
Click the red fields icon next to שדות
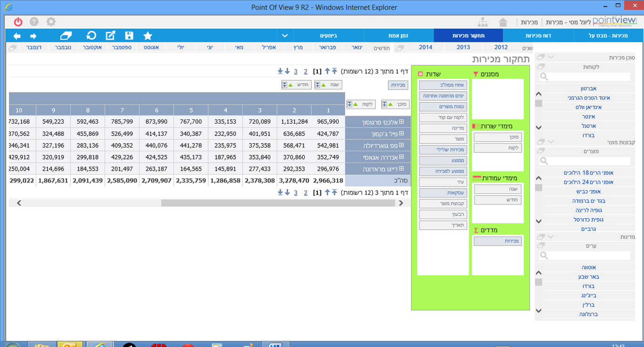pos(420,74)
